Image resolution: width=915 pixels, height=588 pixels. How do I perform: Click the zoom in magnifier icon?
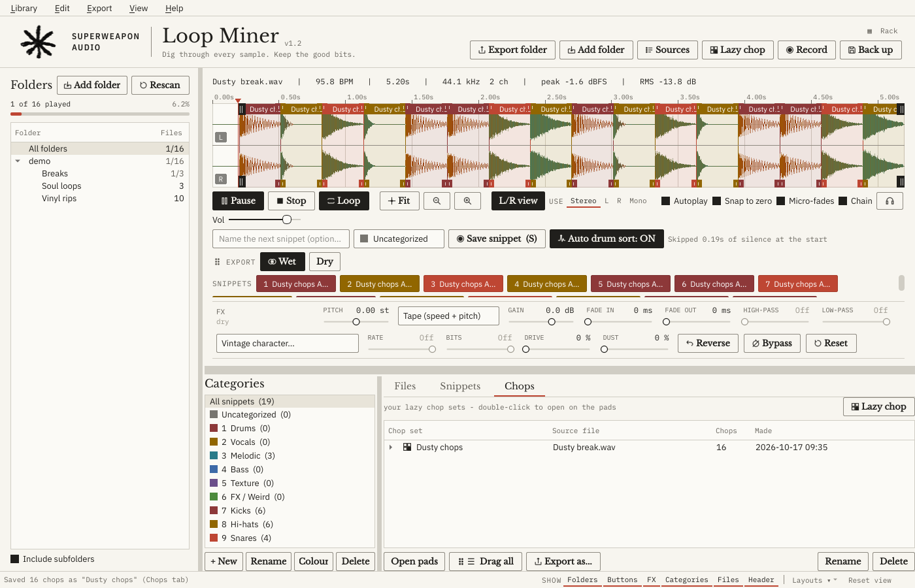pyautogui.click(x=467, y=201)
